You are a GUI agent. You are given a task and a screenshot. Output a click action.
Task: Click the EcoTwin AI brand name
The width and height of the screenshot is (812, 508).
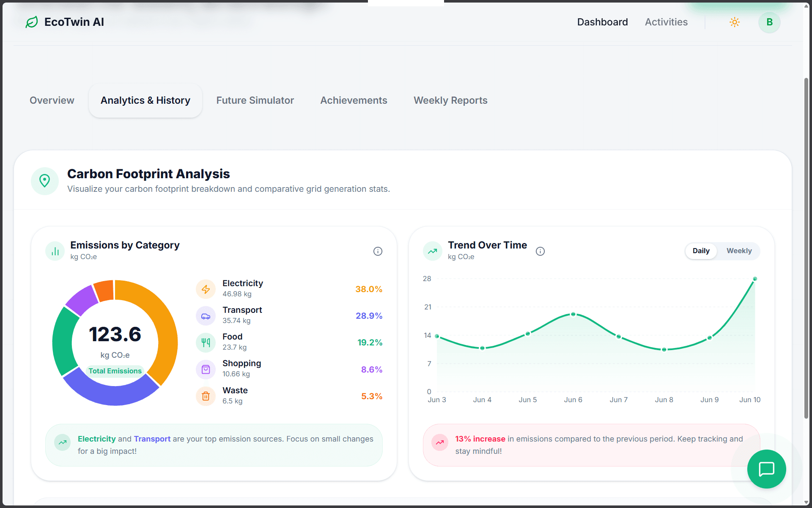point(74,22)
